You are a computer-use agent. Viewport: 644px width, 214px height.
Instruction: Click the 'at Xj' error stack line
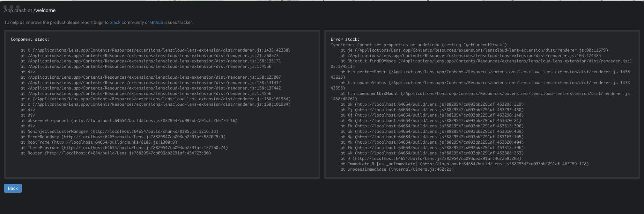432,115
